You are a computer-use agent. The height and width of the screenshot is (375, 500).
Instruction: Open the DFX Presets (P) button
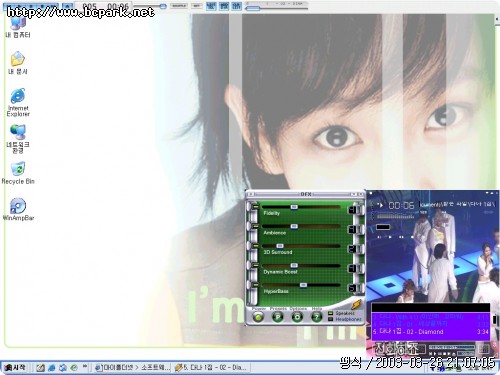coord(277,317)
